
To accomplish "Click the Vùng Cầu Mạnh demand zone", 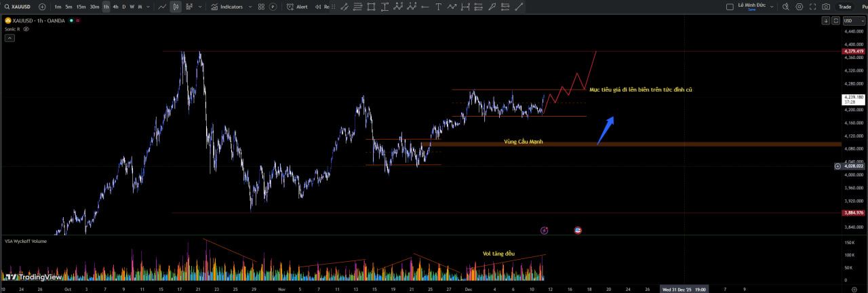I will point(523,143).
